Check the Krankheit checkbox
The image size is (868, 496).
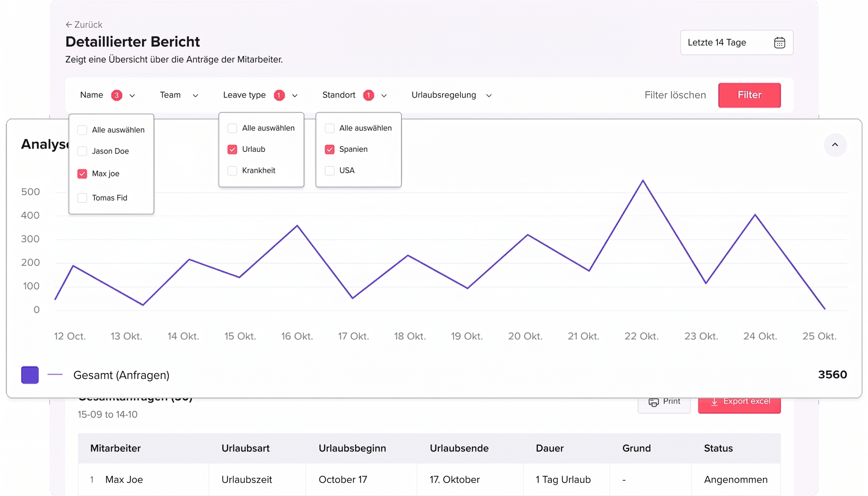pyautogui.click(x=232, y=171)
